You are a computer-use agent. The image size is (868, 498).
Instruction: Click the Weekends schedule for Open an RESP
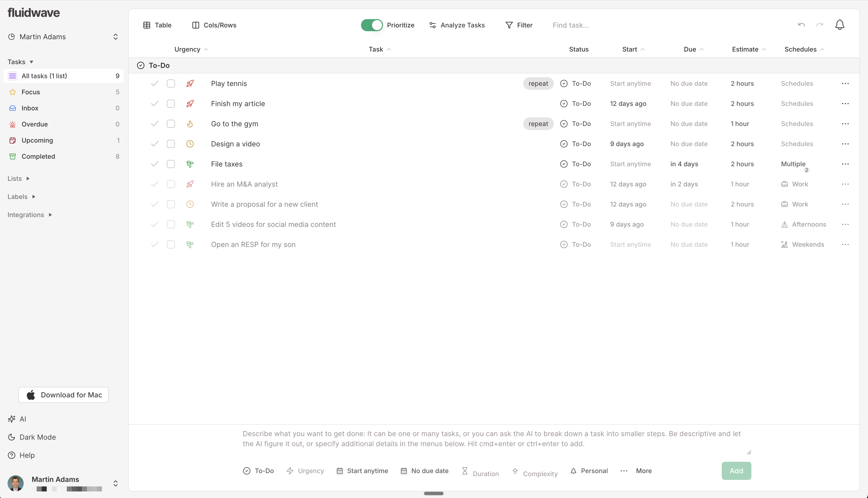[802, 245]
